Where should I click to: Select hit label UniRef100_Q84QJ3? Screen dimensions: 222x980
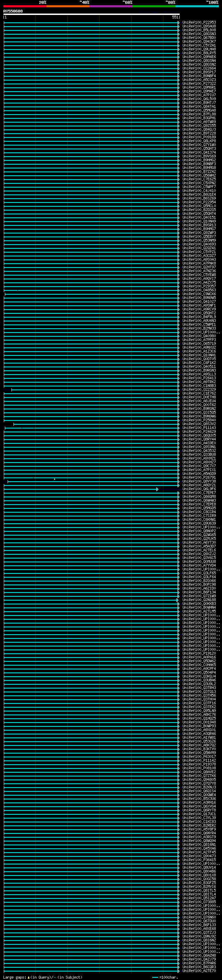(x=199, y=129)
